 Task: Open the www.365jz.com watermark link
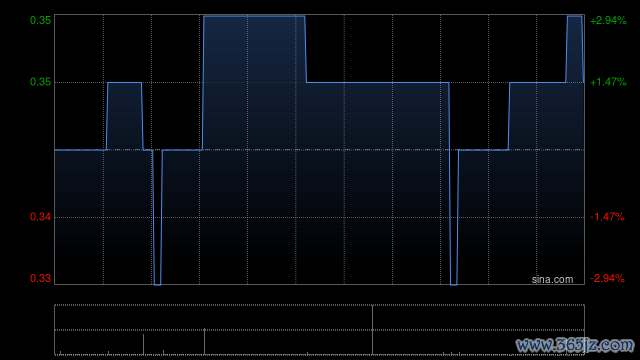click(575, 345)
